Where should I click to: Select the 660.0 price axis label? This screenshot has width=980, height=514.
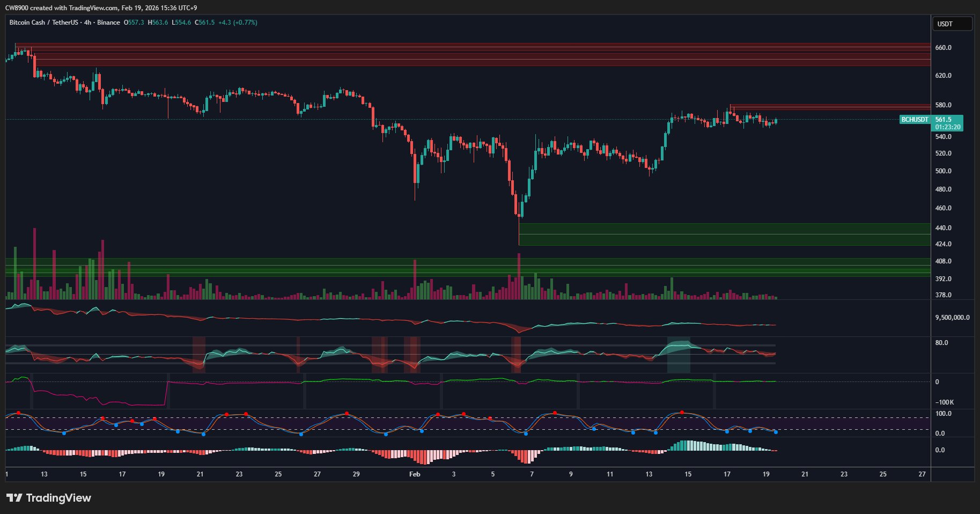coord(943,48)
